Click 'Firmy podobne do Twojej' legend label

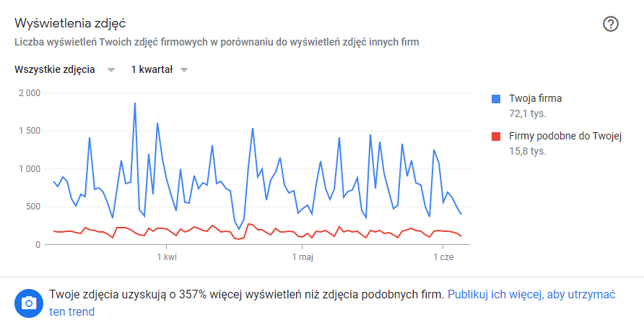coord(565,136)
